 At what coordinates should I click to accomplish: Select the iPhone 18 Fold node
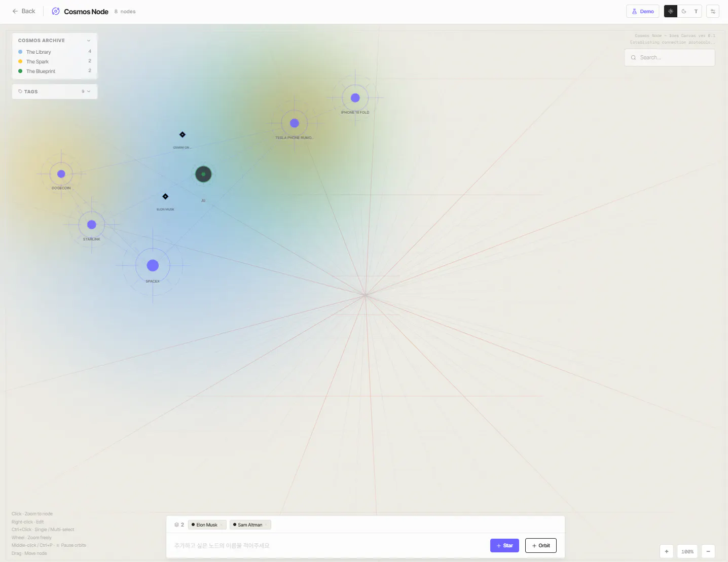coord(355,98)
